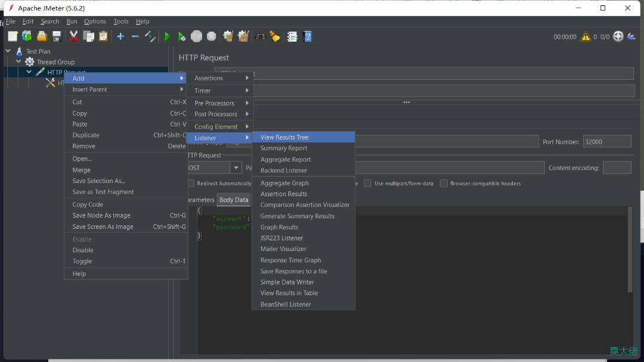Open the Templates toolbar icon
This screenshot has width=644, height=362.
tap(27, 36)
